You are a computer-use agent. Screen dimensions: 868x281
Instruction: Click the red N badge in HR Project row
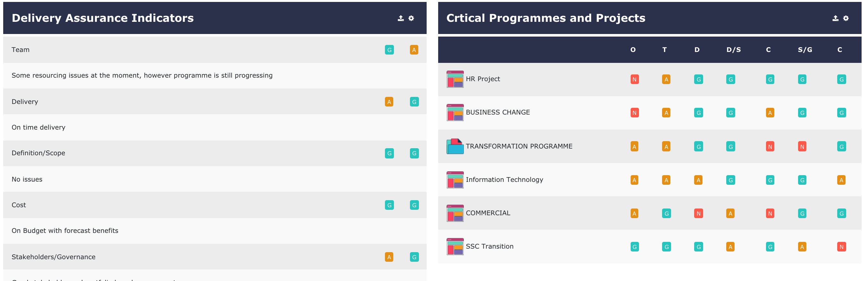tap(634, 80)
